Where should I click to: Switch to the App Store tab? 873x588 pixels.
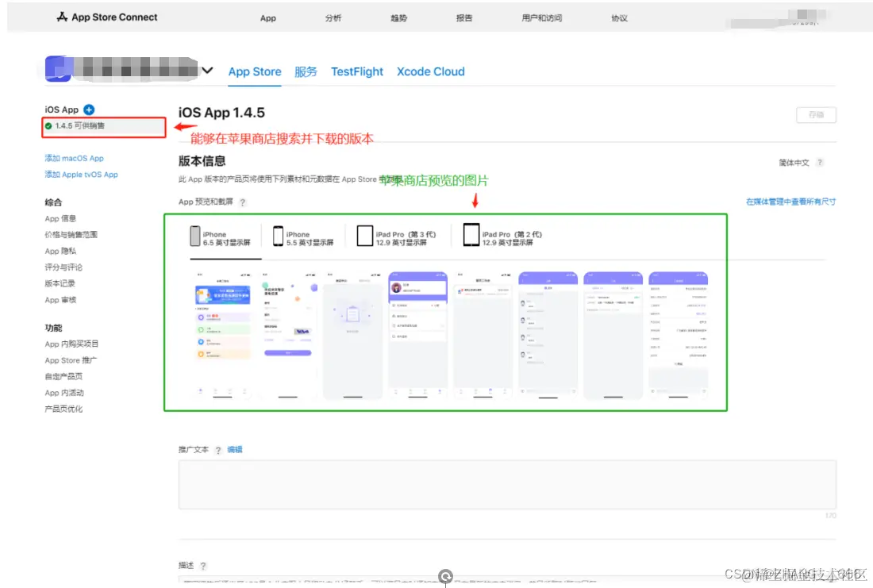click(255, 72)
